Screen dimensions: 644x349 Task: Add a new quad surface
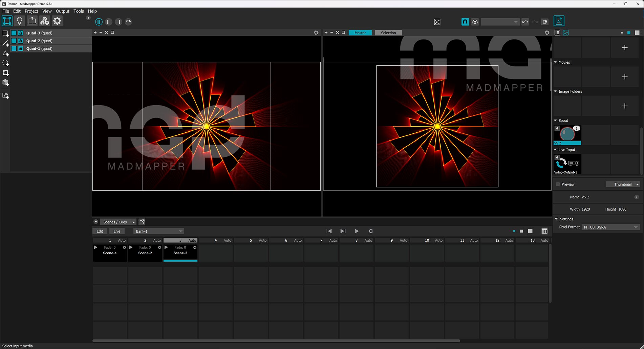[x=5, y=34]
